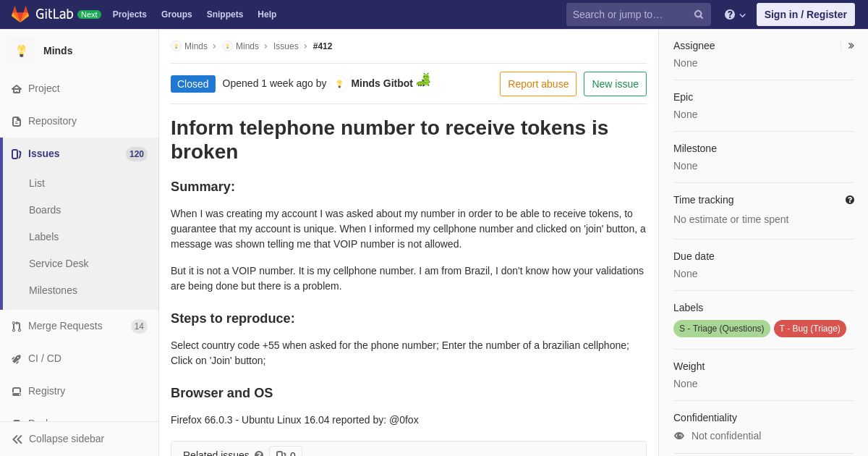Click the GitLab fox logo
The height and width of the screenshot is (456, 868).
coord(20,14)
